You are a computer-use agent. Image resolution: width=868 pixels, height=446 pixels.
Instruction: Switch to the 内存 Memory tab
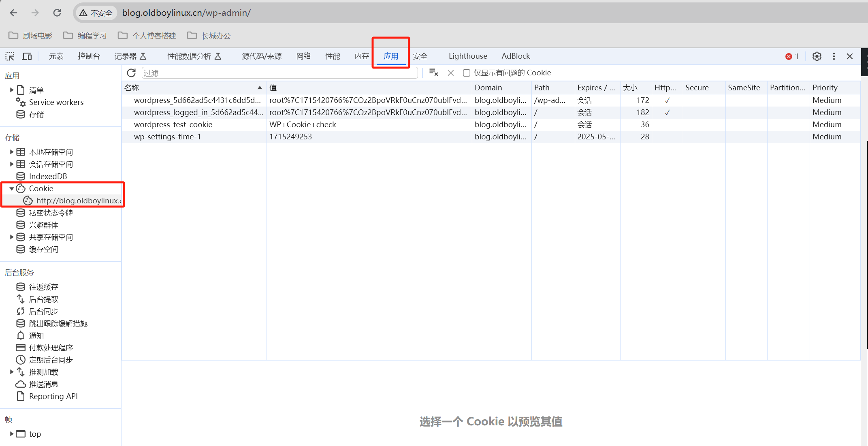(x=362, y=56)
